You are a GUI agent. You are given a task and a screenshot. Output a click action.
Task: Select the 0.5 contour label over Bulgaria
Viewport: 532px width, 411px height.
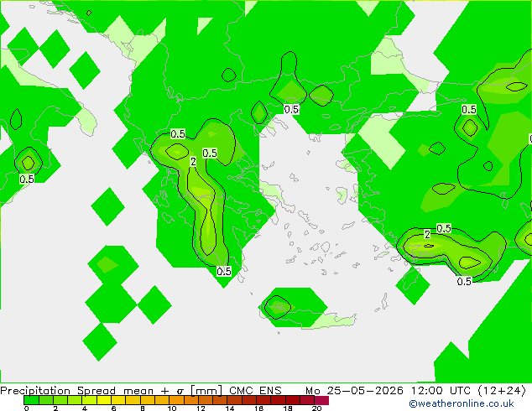[291, 110]
